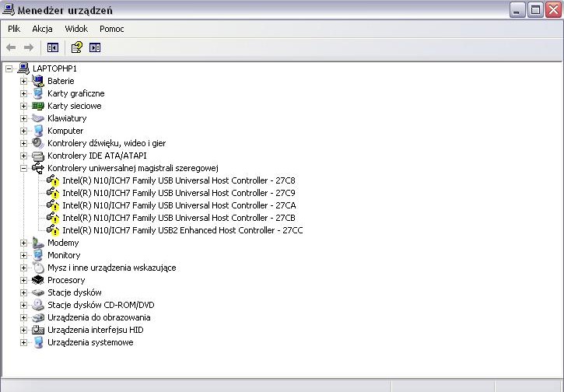Viewport: 564px width, 392px height.
Task: Select 'Urządzenia do obrazowania' label
Action: [99, 317]
